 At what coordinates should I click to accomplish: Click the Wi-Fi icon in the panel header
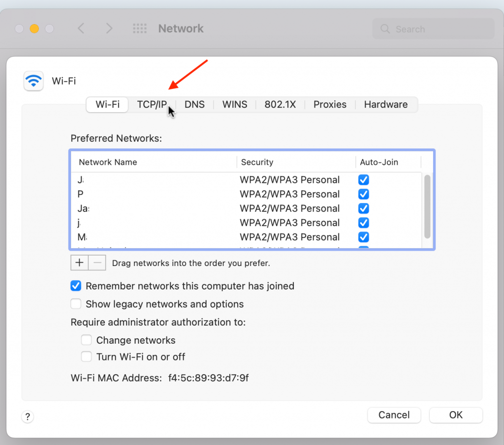pos(33,81)
